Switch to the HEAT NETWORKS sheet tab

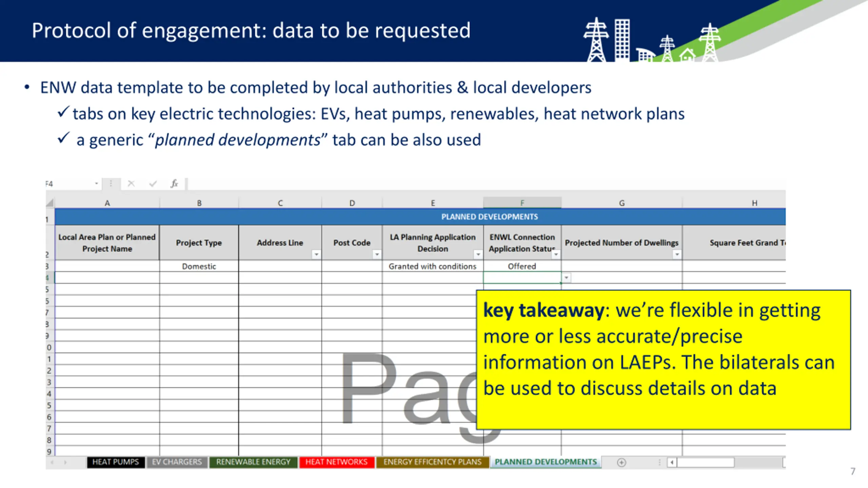(336, 462)
